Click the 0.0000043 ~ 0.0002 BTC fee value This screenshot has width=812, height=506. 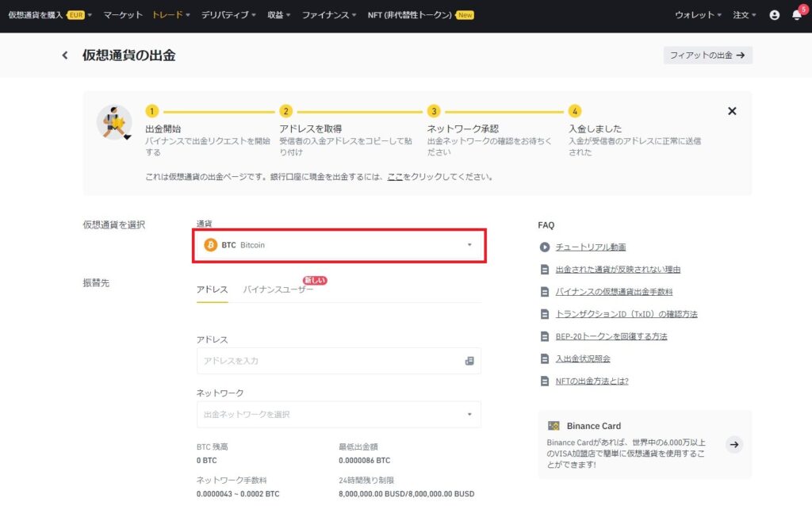238,493
